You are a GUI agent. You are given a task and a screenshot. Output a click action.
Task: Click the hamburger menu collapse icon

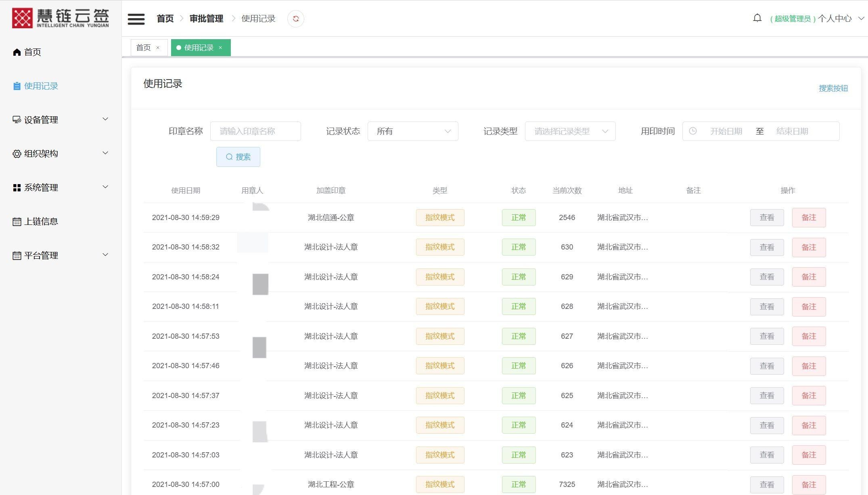coord(136,19)
